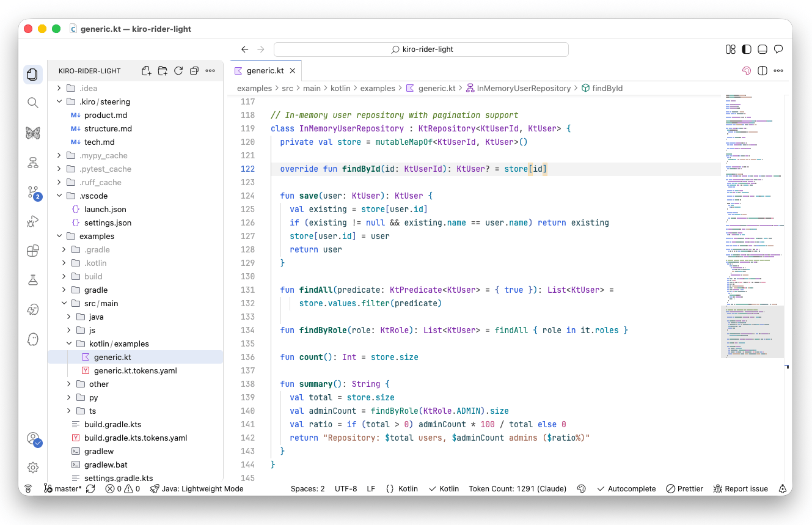Viewport: 812px width, 525px height.
Task: Toggle Autocomplete in status bar
Action: 626,489
